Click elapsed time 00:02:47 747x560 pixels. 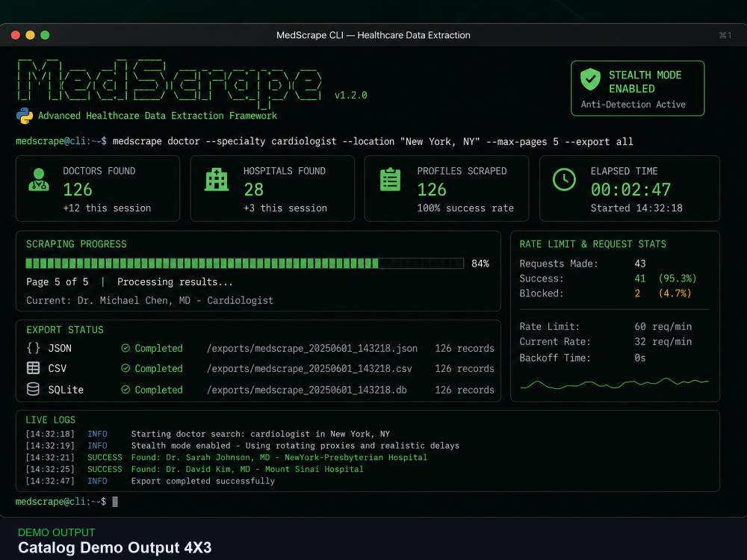click(x=630, y=190)
